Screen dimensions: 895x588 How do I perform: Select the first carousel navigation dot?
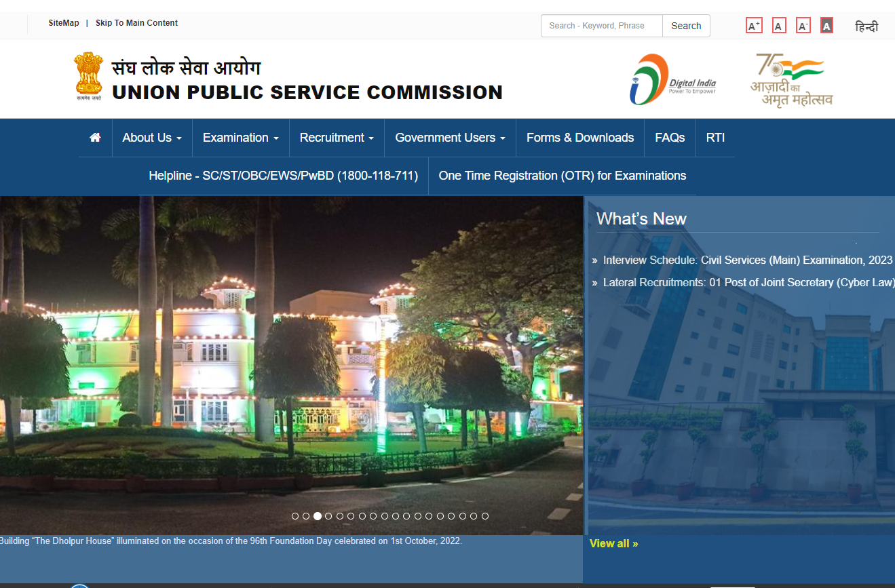(x=294, y=515)
